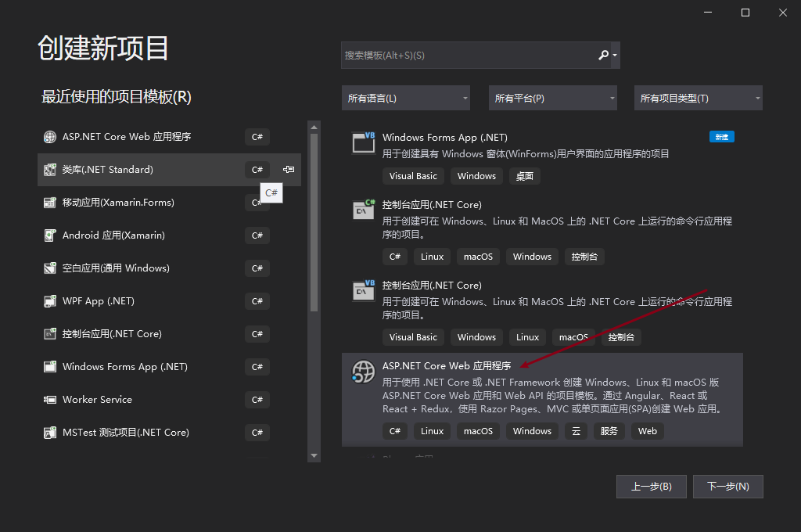Click the search templates input field
This screenshot has height=532, width=801.
pyautogui.click(x=468, y=56)
